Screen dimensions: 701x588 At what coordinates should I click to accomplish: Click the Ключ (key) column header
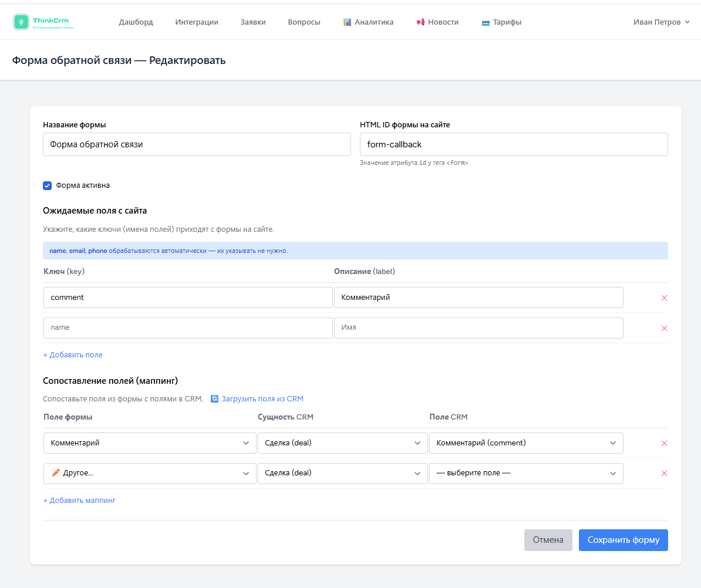click(64, 271)
